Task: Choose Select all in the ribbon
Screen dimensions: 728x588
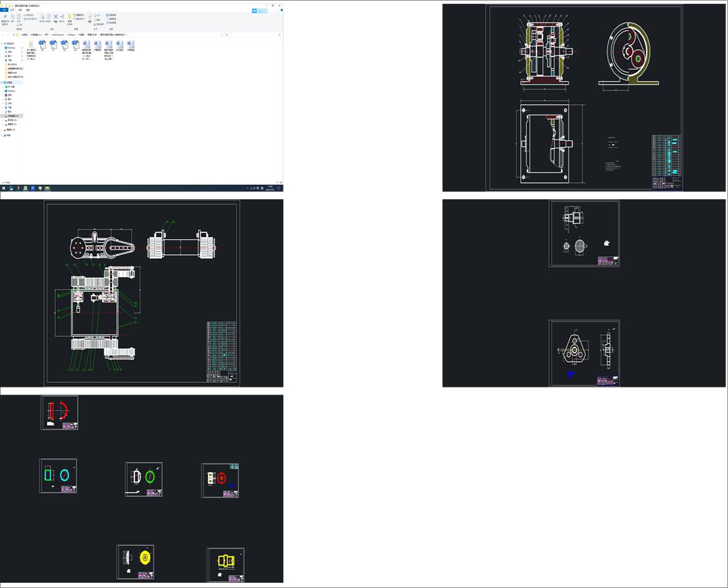Action: (111, 15)
